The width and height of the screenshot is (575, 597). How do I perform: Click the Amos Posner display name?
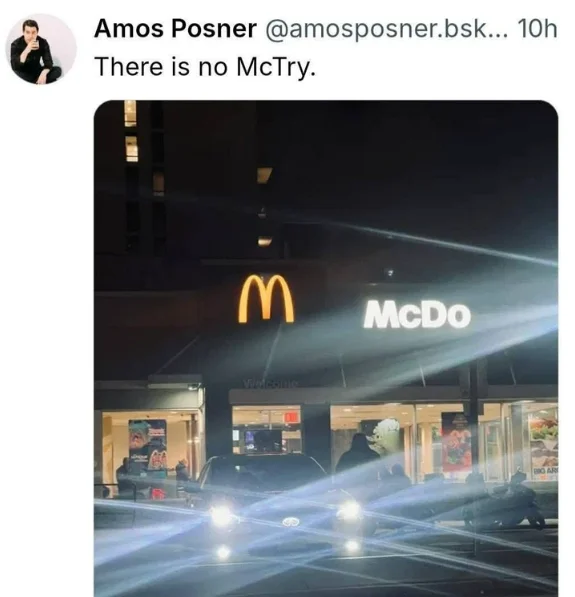click(x=175, y=29)
